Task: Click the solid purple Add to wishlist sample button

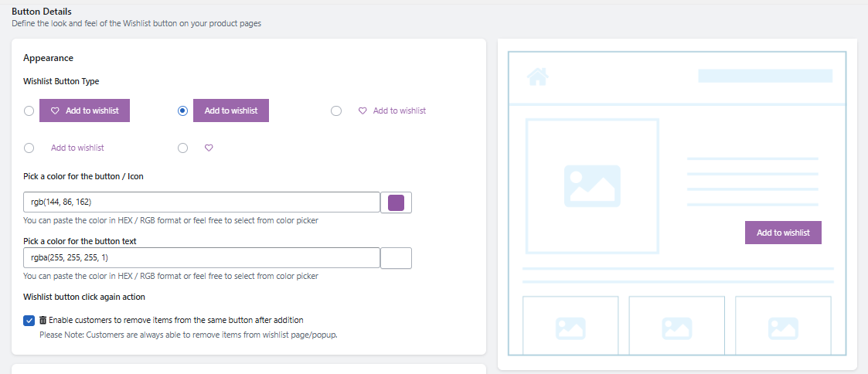Action: click(231, 110)
